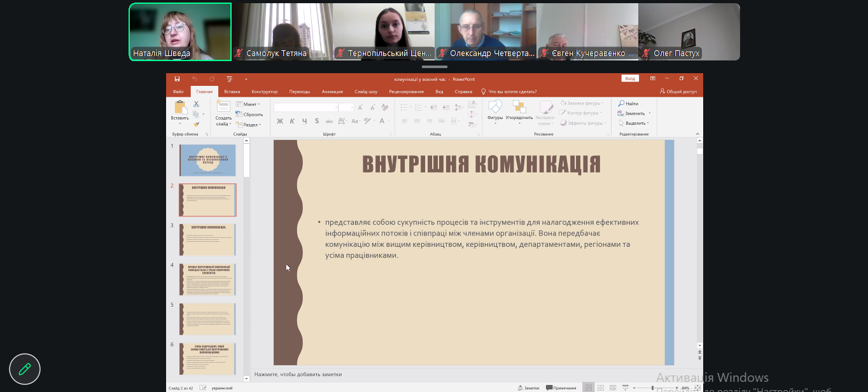Switch to slide sorter view in status bar
Image resolution: width=868 pixels, height=392 pixels.
click(601, 388)
